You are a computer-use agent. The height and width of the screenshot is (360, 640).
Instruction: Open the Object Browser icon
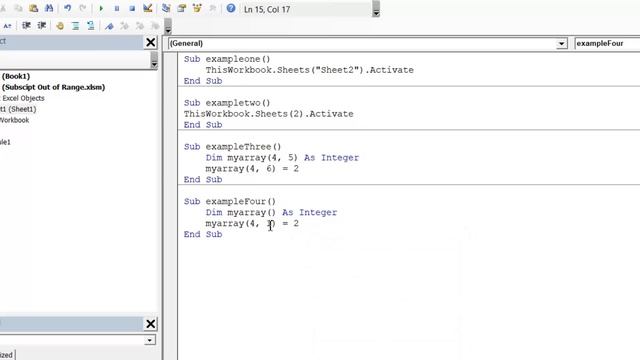tap(197, 9)
